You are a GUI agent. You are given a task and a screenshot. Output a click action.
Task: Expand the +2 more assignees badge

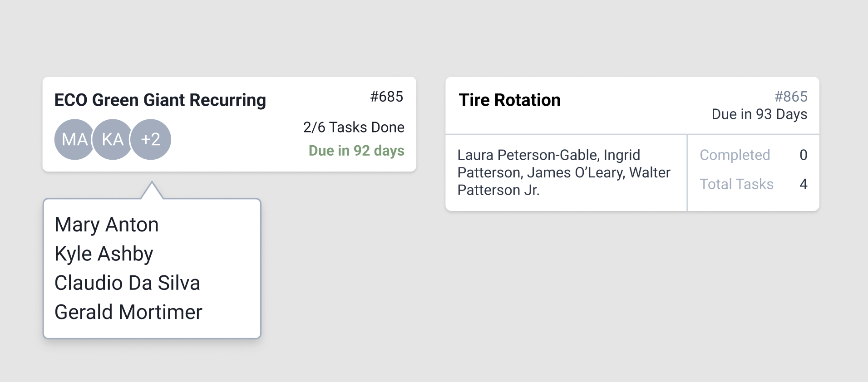pos(151,139)
